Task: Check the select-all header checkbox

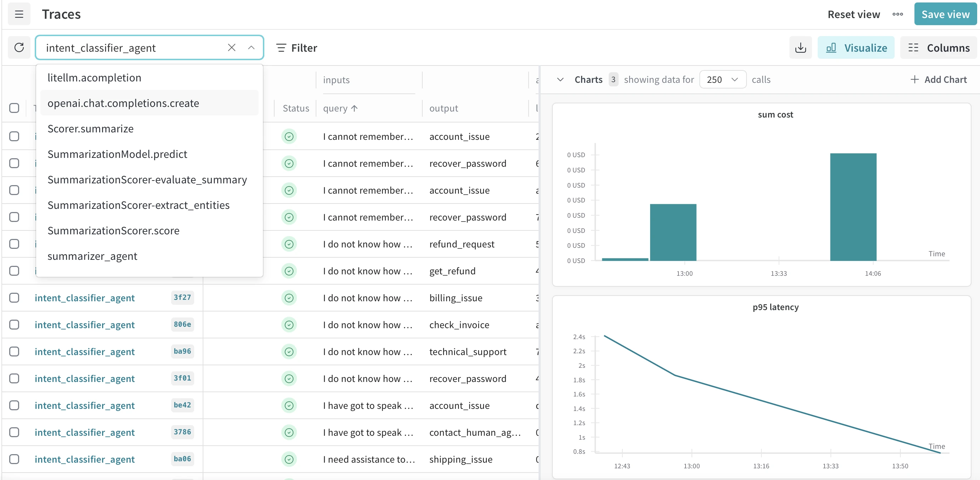Action: coord(14,108)
